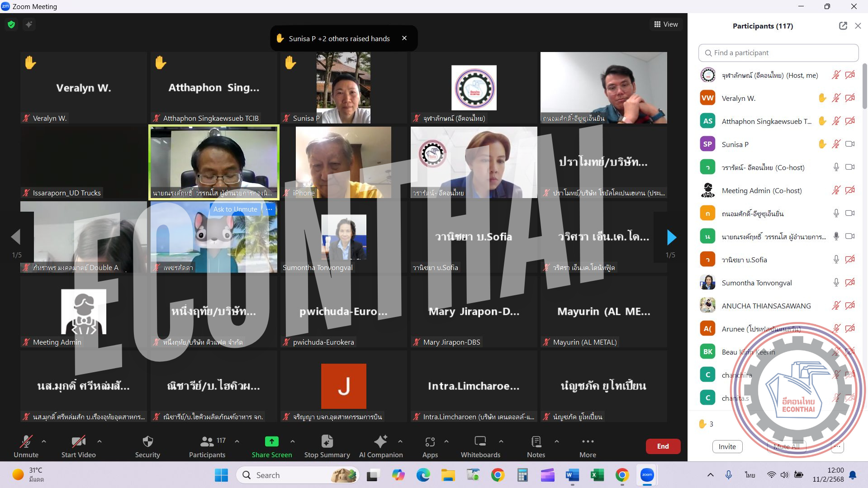Open AI Companion sparkle icon
Image resolution: width=868 pixels, height=488 pixels.
(380, 442)
